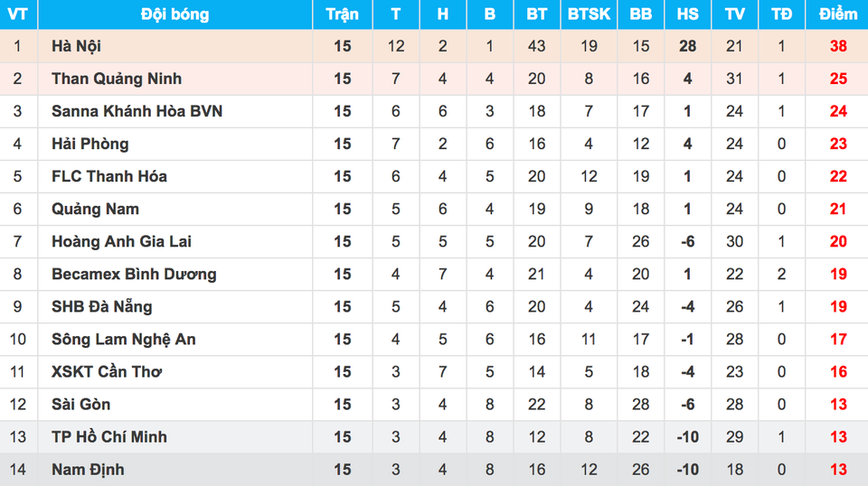Click FLC Thanh Hóa team name

click(109, 176)
